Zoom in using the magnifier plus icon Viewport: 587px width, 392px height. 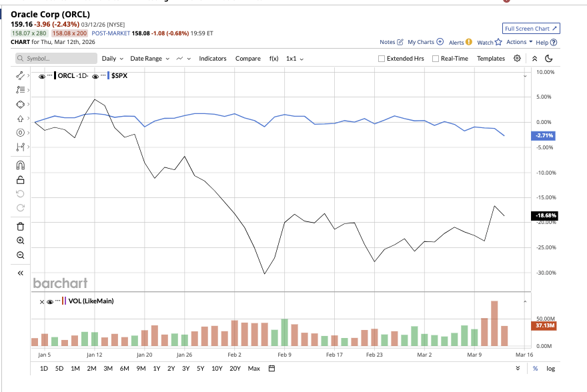[20, 241]
